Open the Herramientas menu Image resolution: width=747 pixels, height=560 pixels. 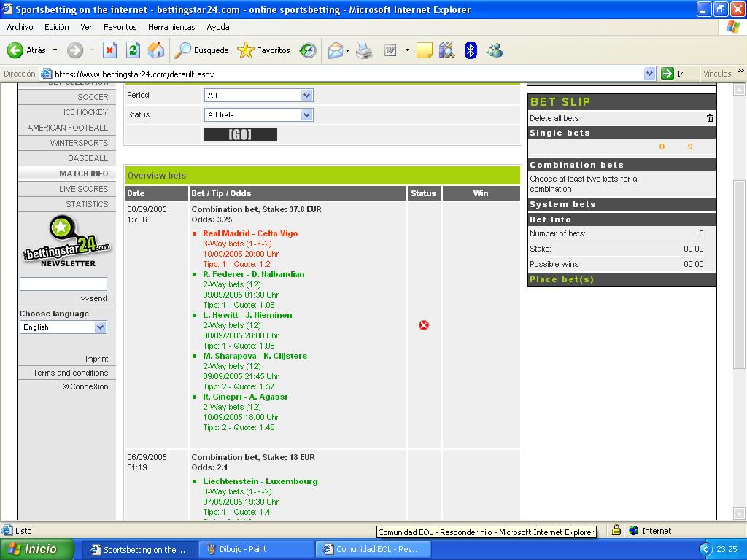coord(171,27)
